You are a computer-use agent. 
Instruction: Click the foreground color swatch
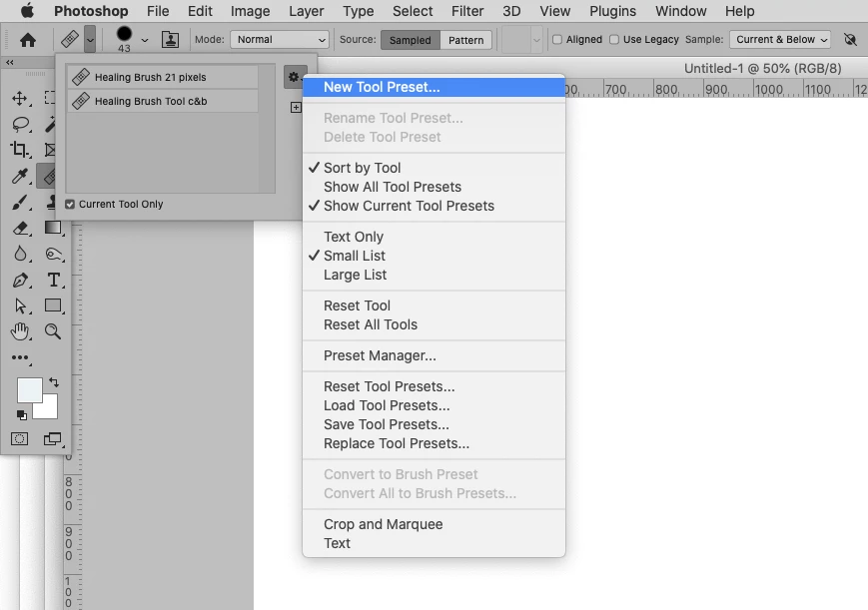(x=29, y=390)
